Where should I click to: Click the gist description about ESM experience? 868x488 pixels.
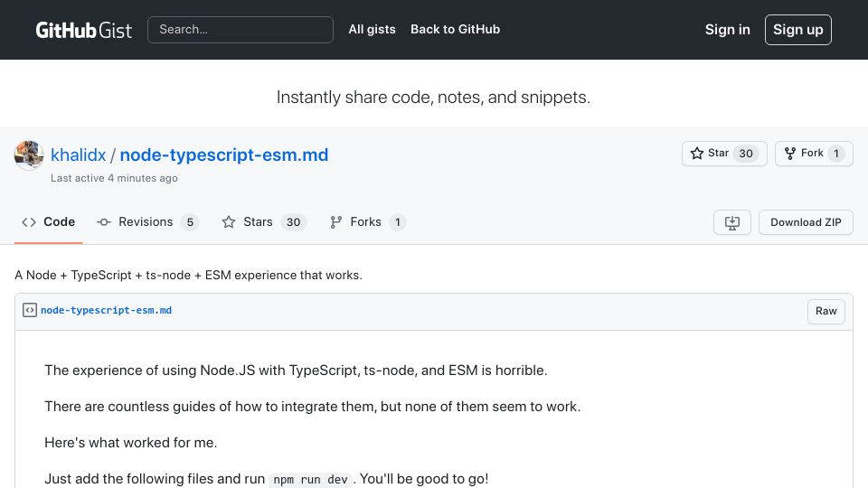pos(188,275)
